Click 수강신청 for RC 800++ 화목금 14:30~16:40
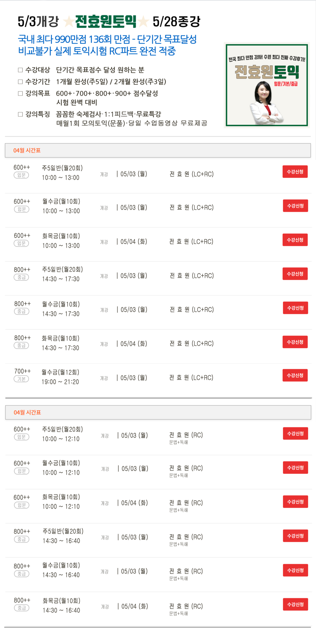The width and height of the screenshot is (316, 644). 295,604
